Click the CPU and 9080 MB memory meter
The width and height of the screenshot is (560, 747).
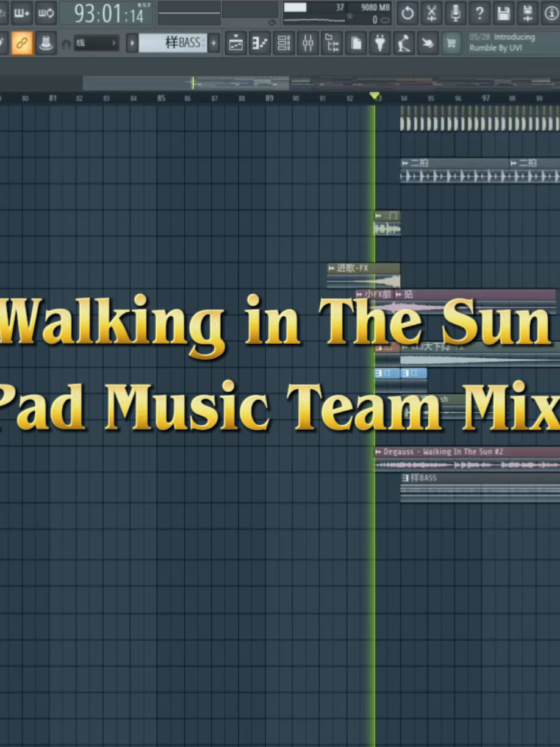337,13
